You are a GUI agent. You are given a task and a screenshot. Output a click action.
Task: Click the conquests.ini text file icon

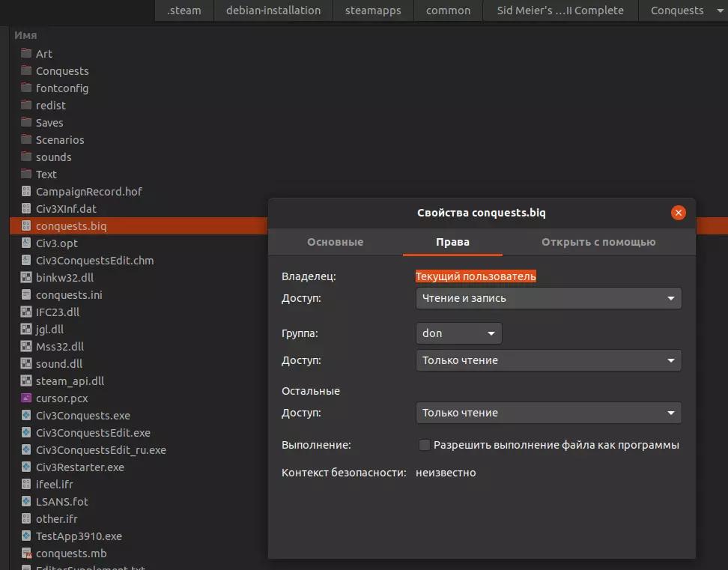(x=26, y=295)
